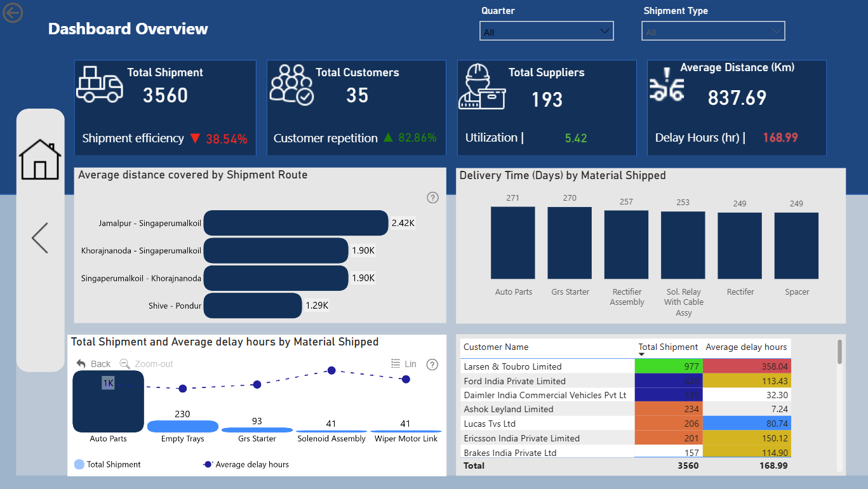Image resolution: width=868 pixels, height=489 pixels.
Task: Open the Home page icon
Action: 40,159
